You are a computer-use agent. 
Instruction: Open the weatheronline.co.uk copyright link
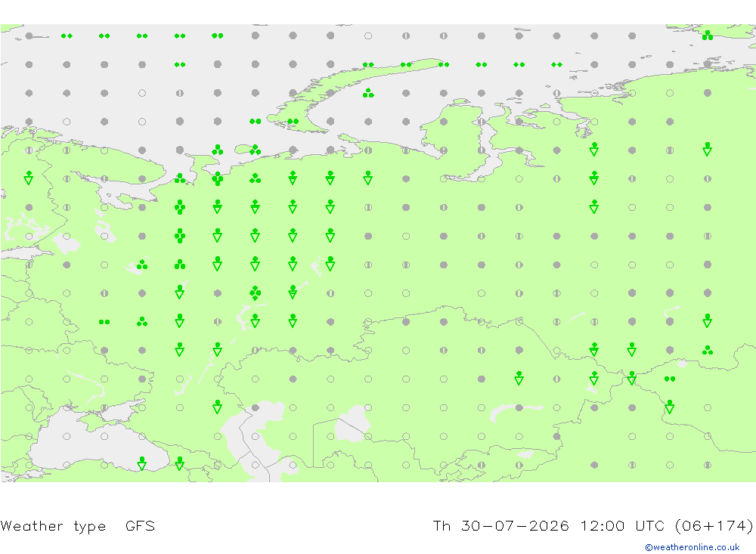coord(692,547)
